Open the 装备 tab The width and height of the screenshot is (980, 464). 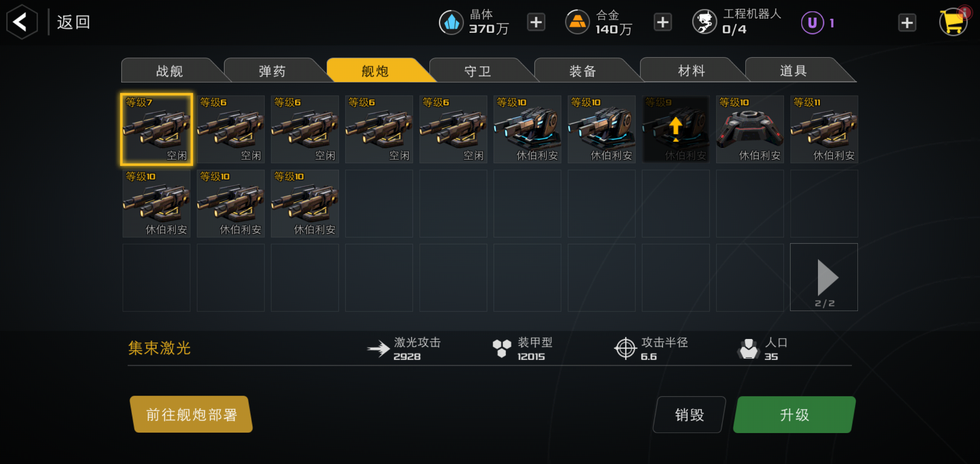coord(583,70)
